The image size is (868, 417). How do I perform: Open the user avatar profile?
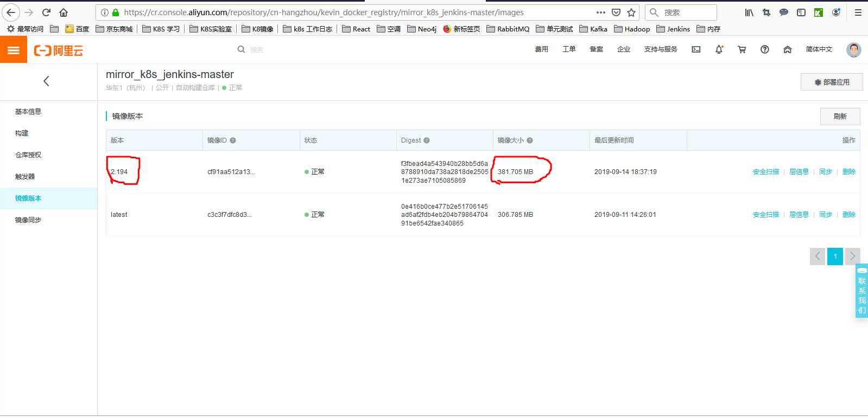(854, 50)
